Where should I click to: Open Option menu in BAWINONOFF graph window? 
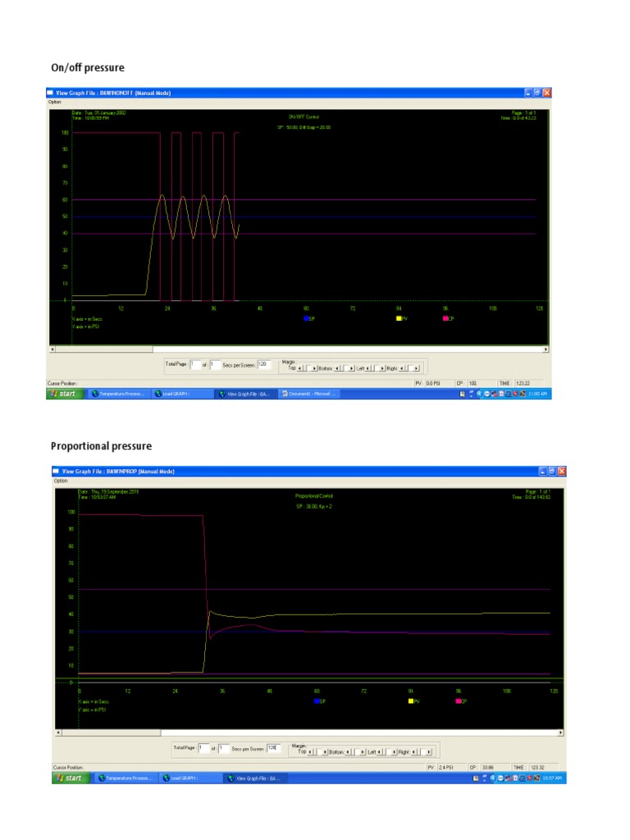pos(55,103)
